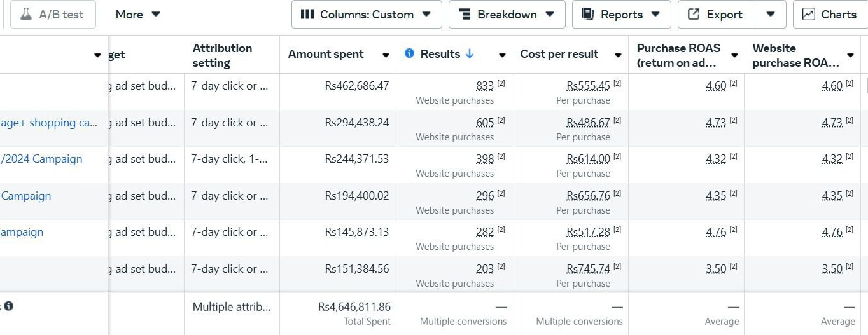Open Amount spent column dropdown arrow

(386, 55)
